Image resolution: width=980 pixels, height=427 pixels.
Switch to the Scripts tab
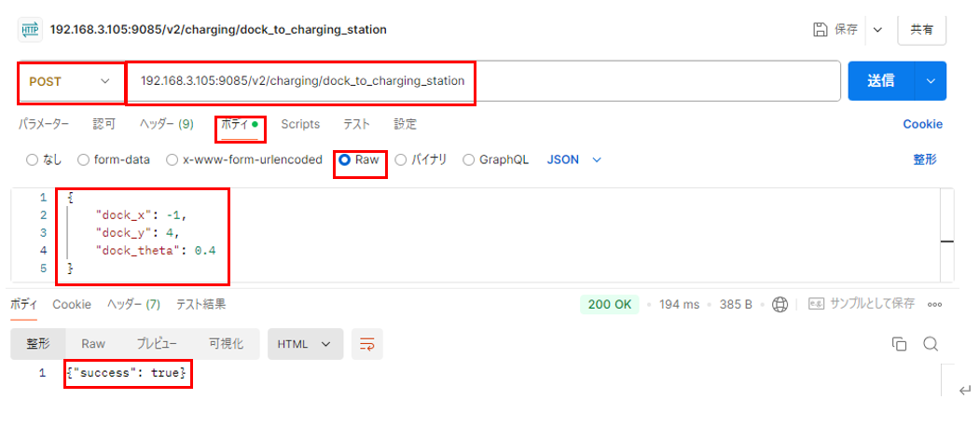pos(300,124)
